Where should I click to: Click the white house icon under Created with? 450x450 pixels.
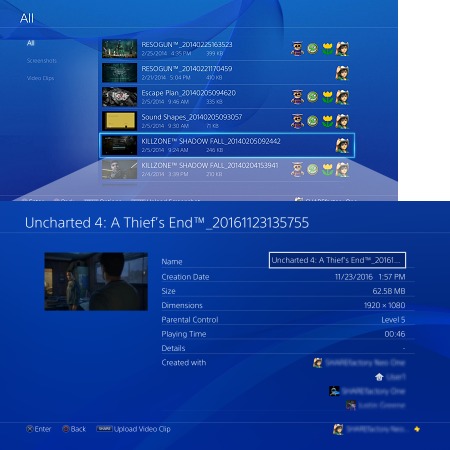[379, 377]
